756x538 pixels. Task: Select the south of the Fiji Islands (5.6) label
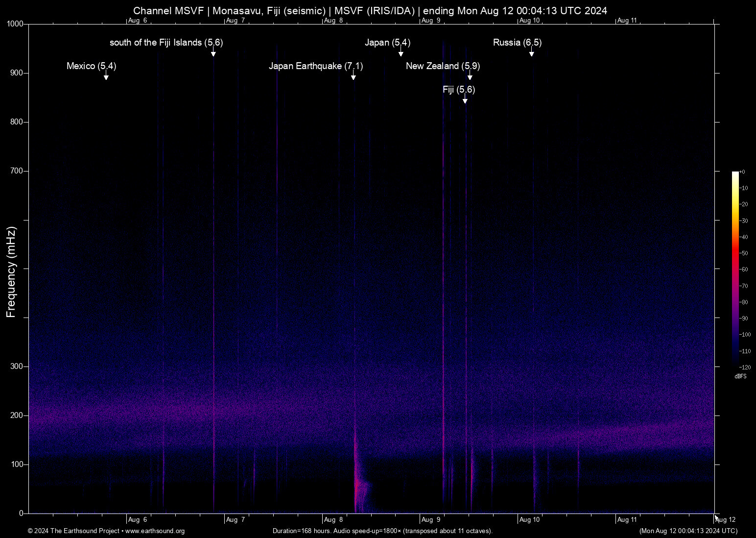pyautogui.click(x=166, y=43)
